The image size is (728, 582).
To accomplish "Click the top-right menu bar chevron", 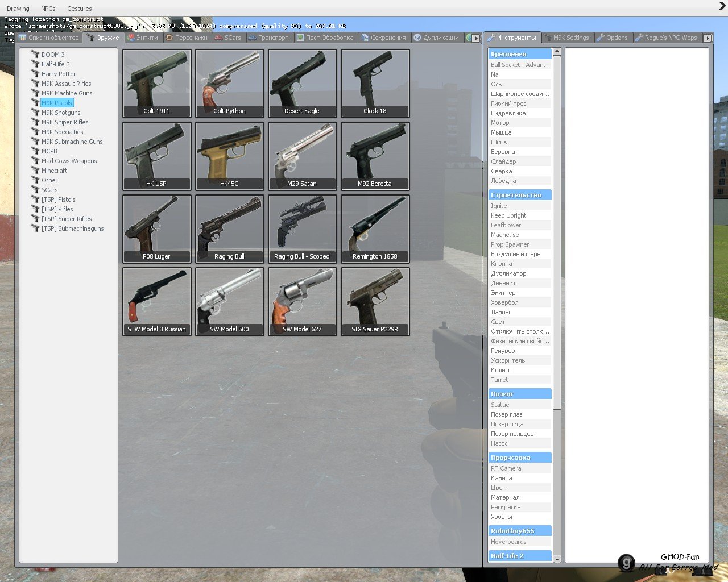I will [x=722, y=6].
